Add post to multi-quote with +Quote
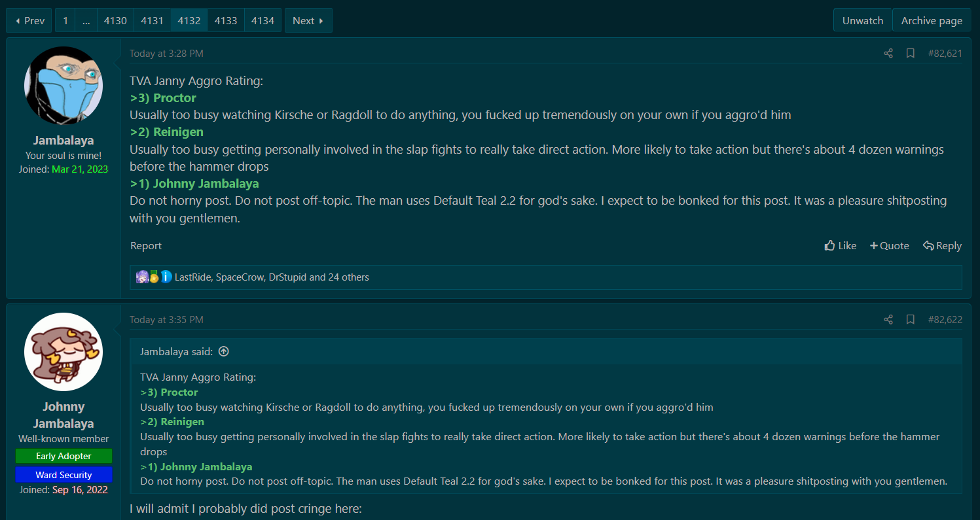The width and height of the screenshot is (980, 520). click(x=890, y=246)
